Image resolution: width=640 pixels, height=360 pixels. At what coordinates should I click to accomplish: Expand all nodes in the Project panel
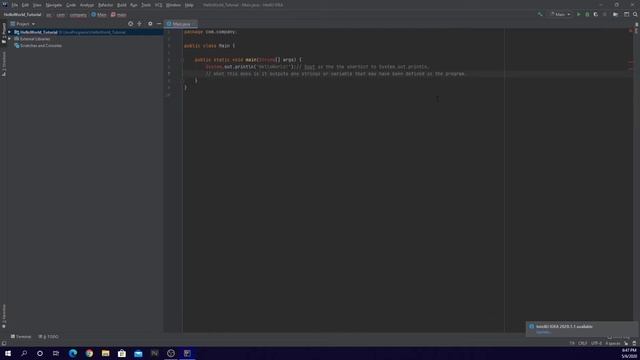point(140,24)
